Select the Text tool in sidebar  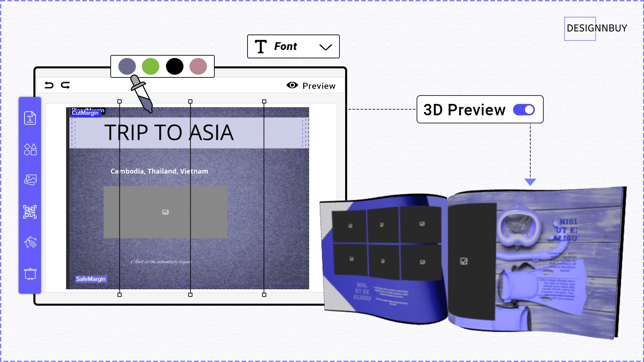coord(30,118)
